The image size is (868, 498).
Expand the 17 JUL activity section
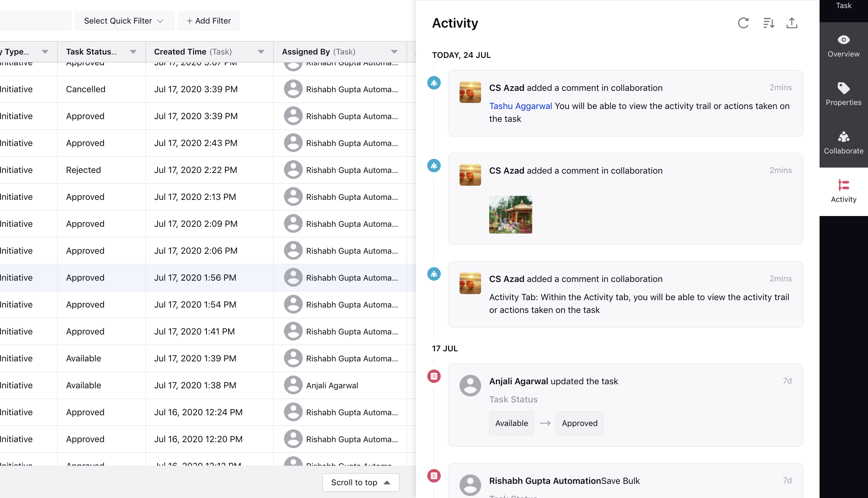click(445, 348)
